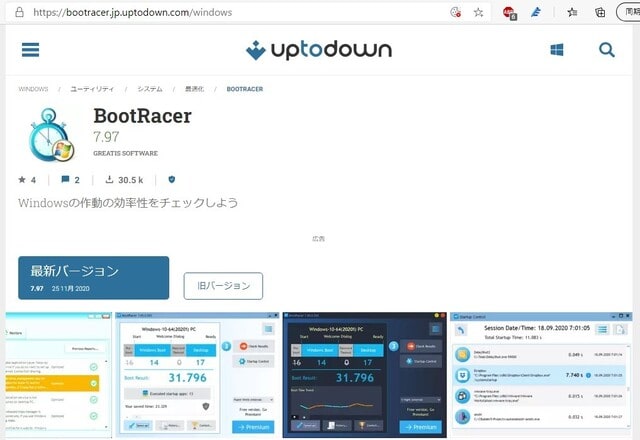Open the GREATIS SOFTWARE developer link

point(125,153)
